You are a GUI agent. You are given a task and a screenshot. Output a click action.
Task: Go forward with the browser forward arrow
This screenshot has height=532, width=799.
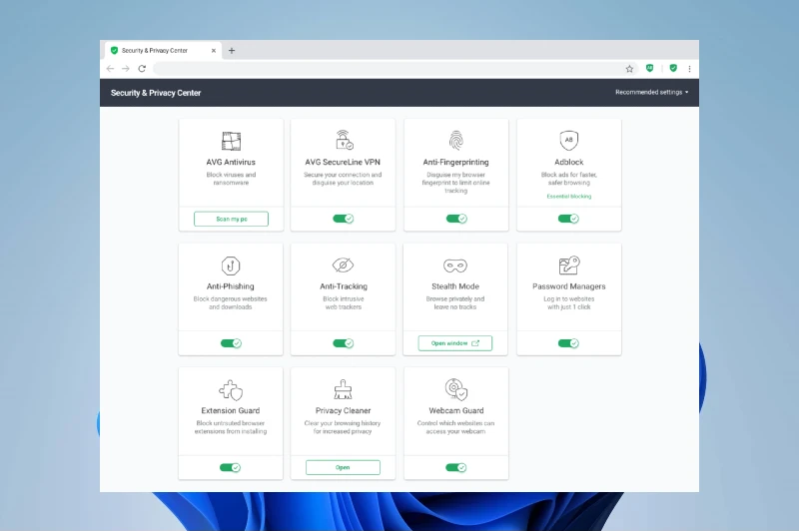coord(126,68)
